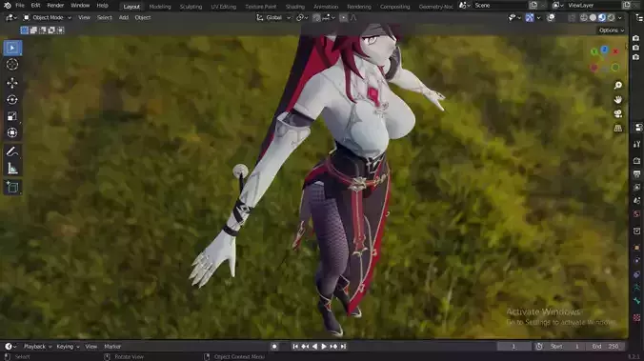Toggle X-ray mode
The image size is (644, 361).
pos(572,18)
